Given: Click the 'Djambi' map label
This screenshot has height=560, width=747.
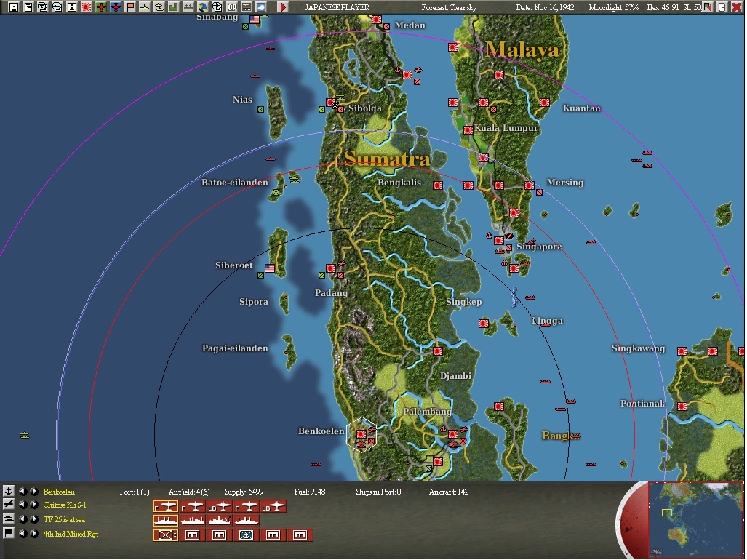Looking at the screenshot, I should pos(455,376).
